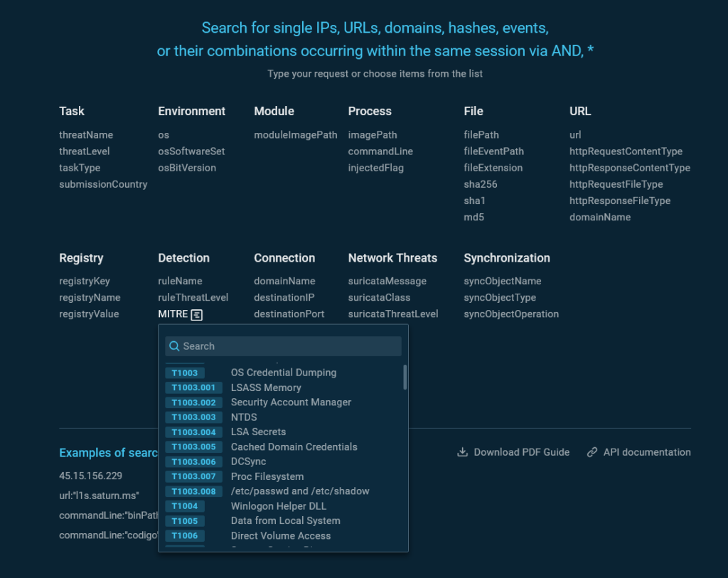Viewport: 728px width, 578px height.
Task: Pick the destinationIP connection field
Action: (x=284, y=298)
